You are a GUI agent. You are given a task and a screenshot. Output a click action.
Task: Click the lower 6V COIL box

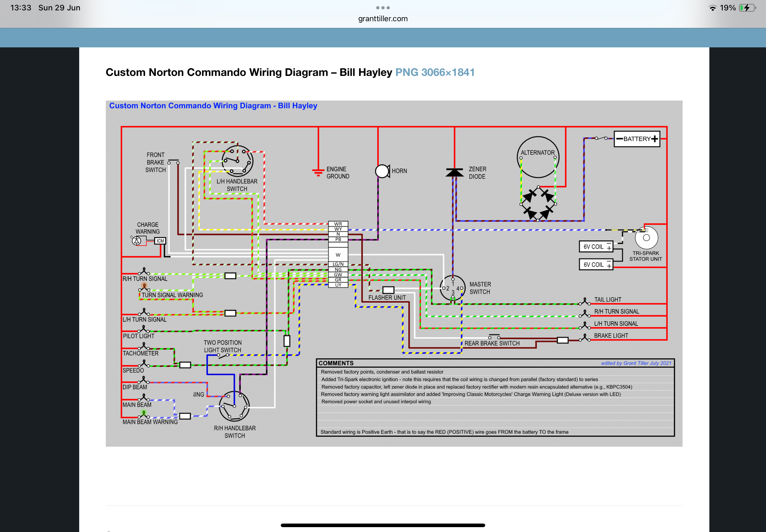click(x=596, y=264)
